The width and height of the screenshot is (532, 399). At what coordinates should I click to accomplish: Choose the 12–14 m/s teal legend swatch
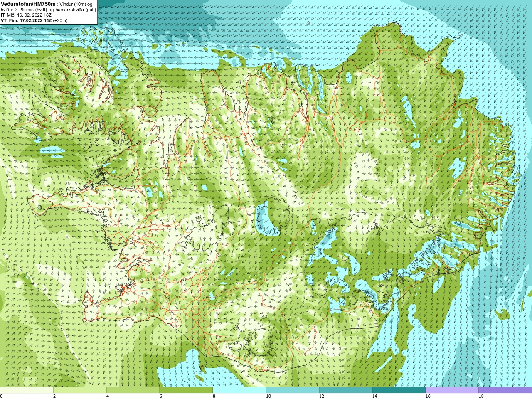346,390
